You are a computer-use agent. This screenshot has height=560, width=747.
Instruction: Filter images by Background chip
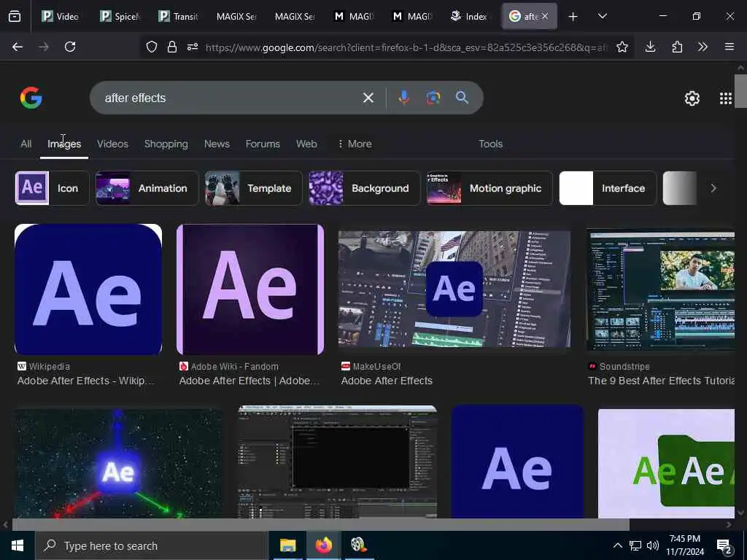tap(365, 188)
